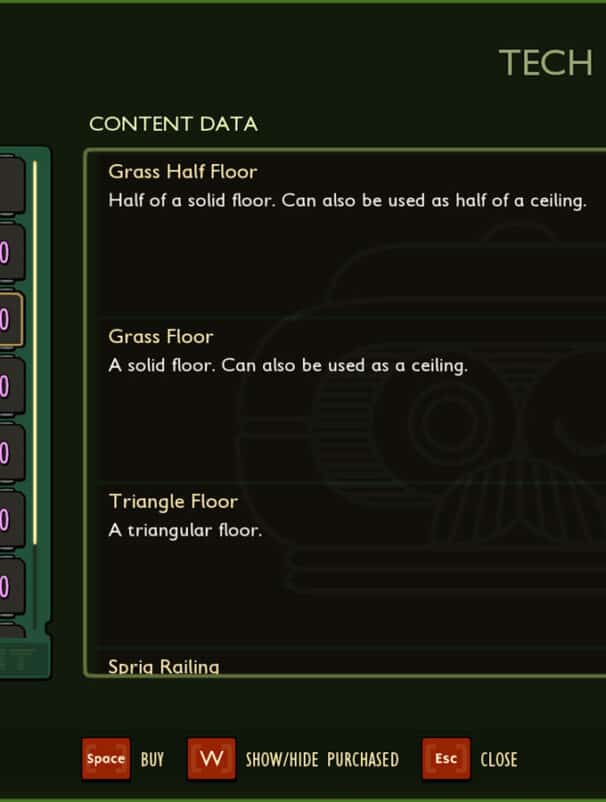Select the Grass Half Floor entry
This screenshot has width=606, height=802.
(183, 172)
